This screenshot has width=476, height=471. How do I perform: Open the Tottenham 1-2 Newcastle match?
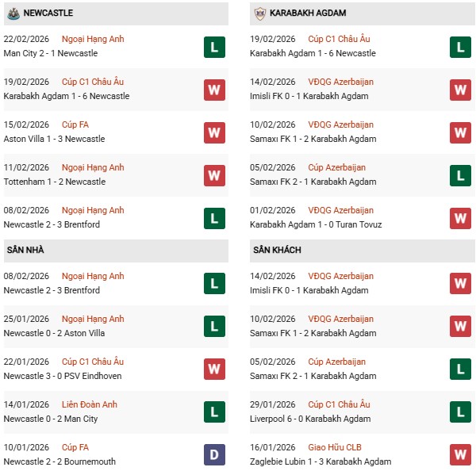[x=54, y=182]
